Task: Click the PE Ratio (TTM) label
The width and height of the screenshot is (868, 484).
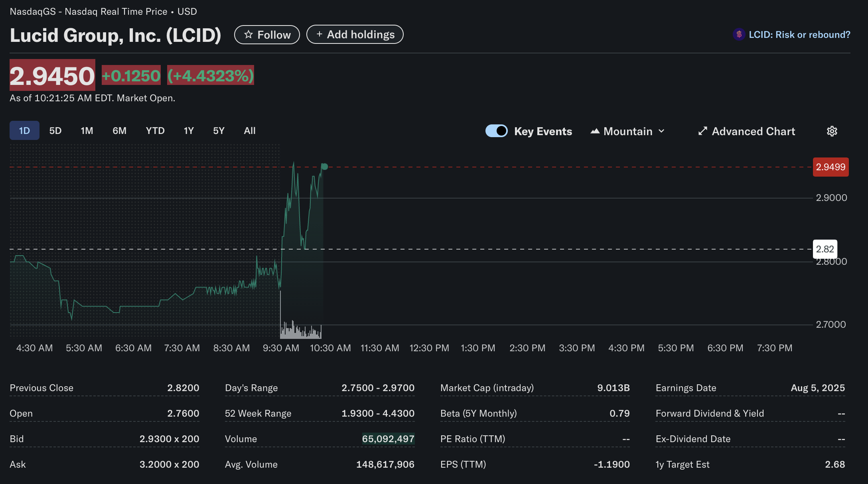Action: [x=473, y=439]
